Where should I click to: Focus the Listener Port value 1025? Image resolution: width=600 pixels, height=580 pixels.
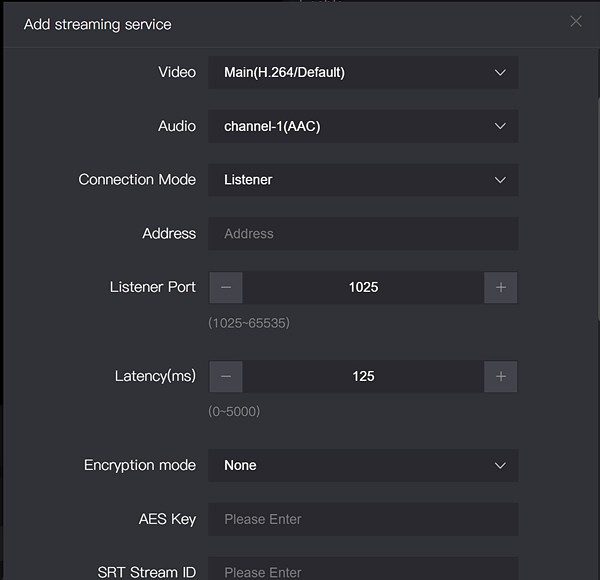point(363,287)
